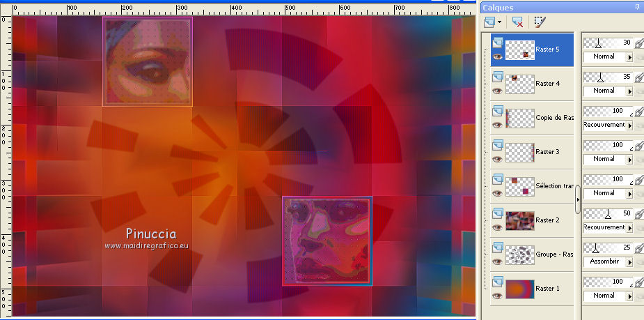Select the Raster 1 layer thumbnail
Screen dimensions: 644x320
520,289
